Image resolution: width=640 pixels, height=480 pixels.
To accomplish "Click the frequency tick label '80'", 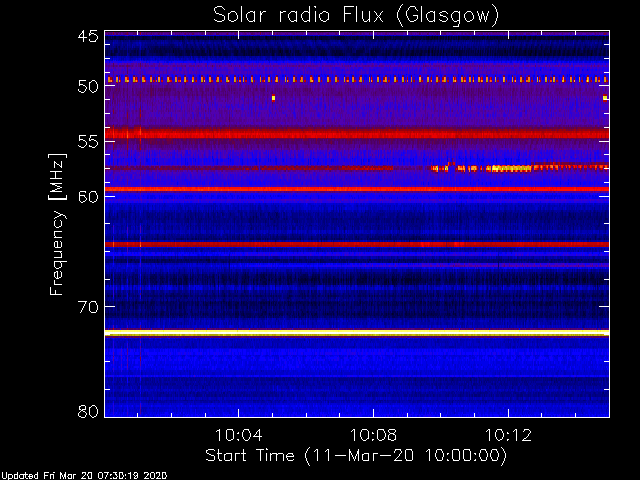I will point(88,411).
